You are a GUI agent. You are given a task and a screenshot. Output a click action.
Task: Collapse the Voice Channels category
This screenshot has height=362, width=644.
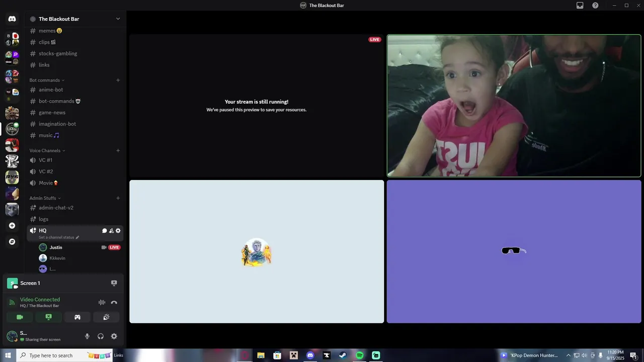[x=47, y=150]
